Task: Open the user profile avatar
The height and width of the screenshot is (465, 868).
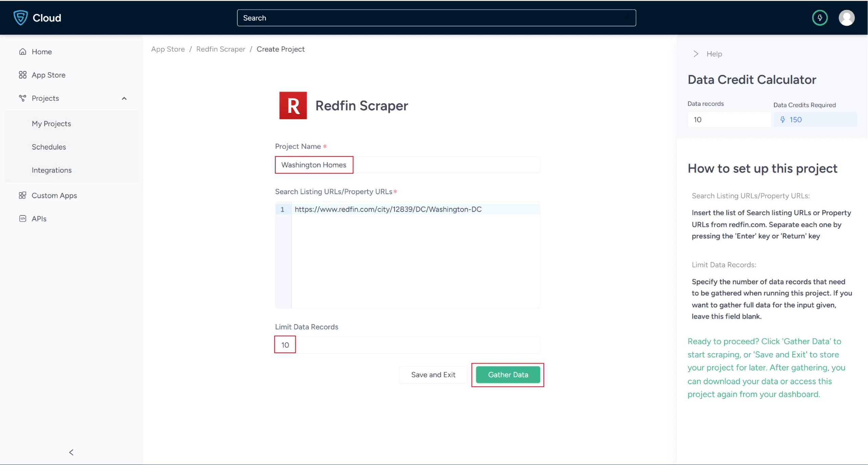Action: click(846, 18)
